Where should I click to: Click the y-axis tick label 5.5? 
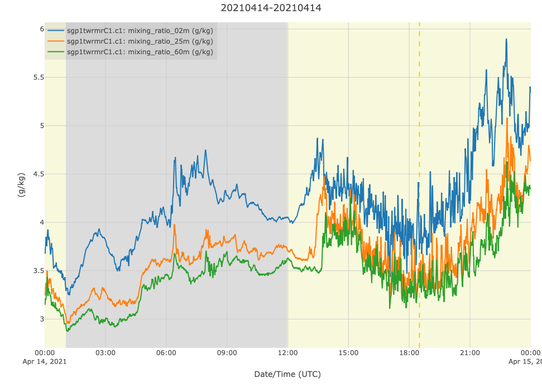tap(39, 78)
